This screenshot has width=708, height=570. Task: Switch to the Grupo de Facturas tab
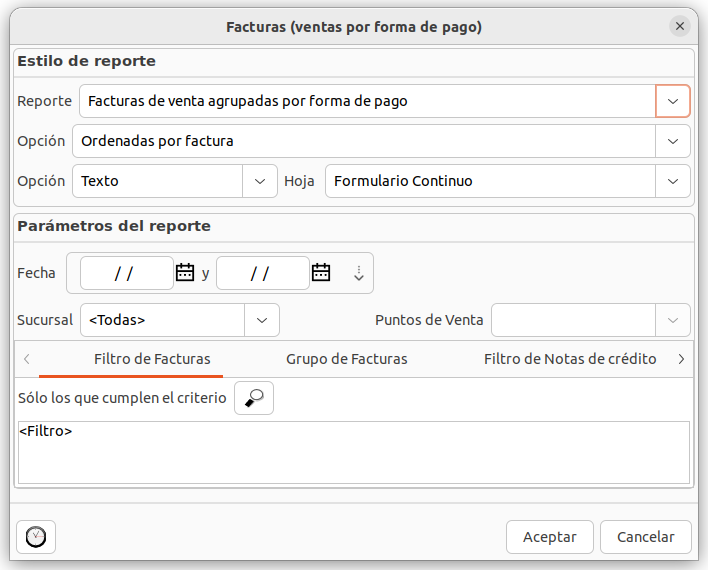coord(347,359)
